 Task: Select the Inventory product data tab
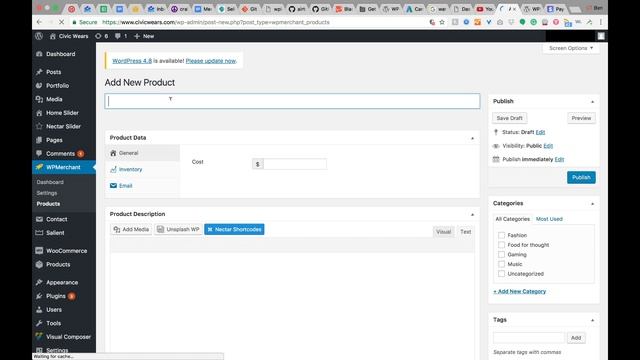142,169
